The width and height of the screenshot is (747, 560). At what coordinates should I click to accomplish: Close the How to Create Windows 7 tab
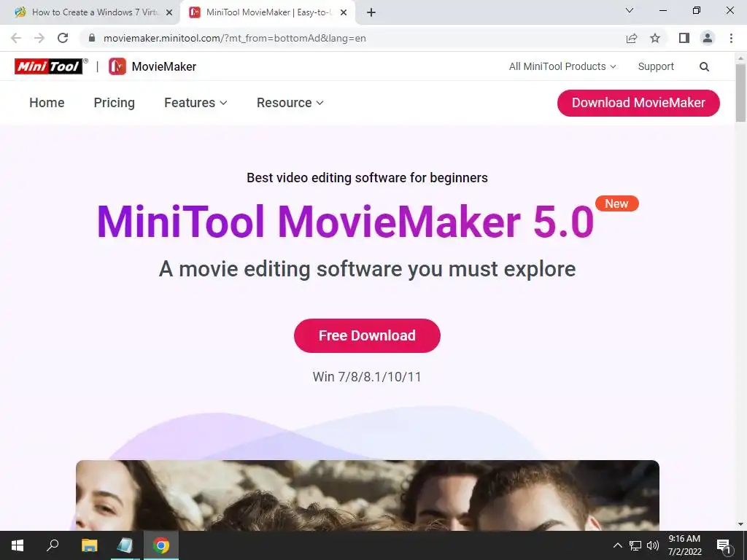tap(169, 12)
